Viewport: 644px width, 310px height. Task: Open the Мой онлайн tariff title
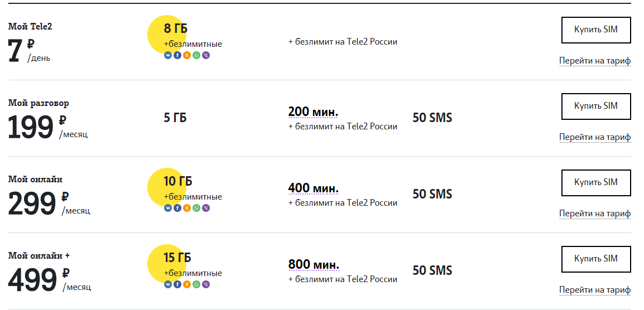point(35,180)
